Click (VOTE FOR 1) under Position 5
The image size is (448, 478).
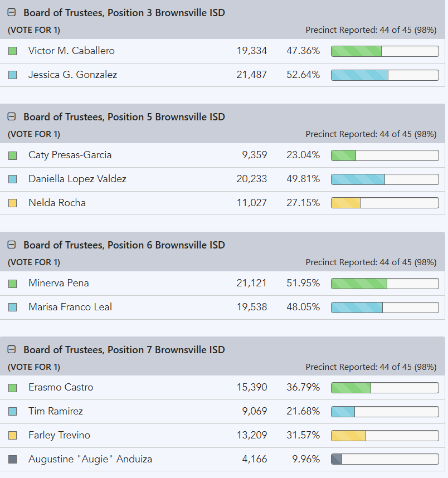click(x=34, y=134)
